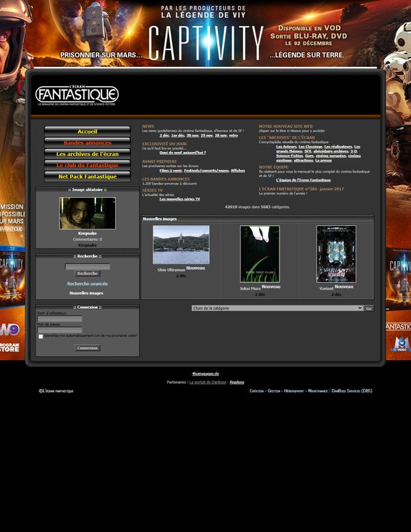411x532 pixels.
Task: Focus the Mot de passe field
Action: 60,330
